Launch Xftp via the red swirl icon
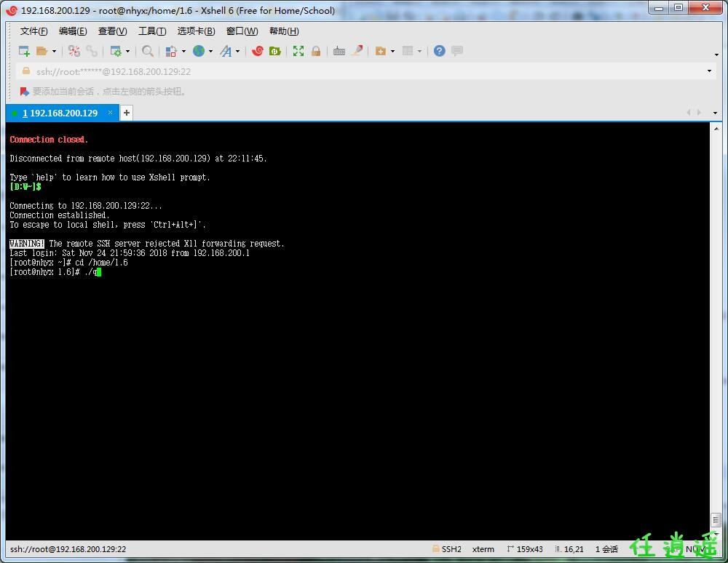728x563 pixels. [258, 51]
